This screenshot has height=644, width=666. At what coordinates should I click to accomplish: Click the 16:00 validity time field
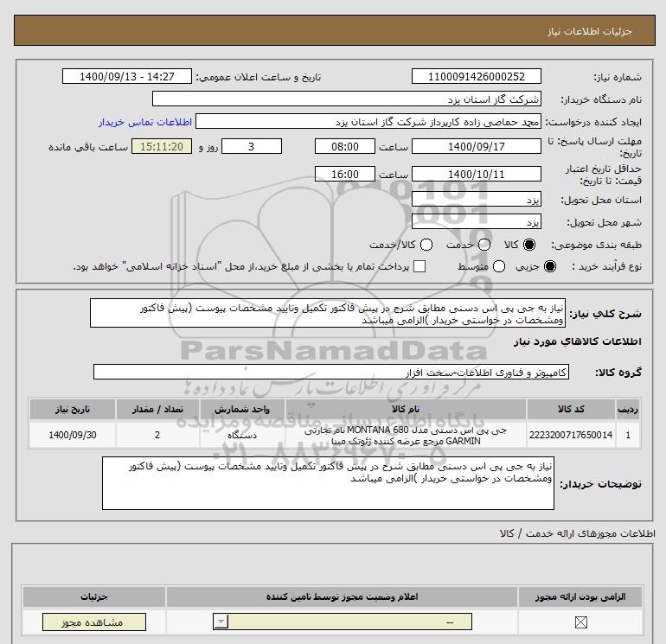click(345, 174)
